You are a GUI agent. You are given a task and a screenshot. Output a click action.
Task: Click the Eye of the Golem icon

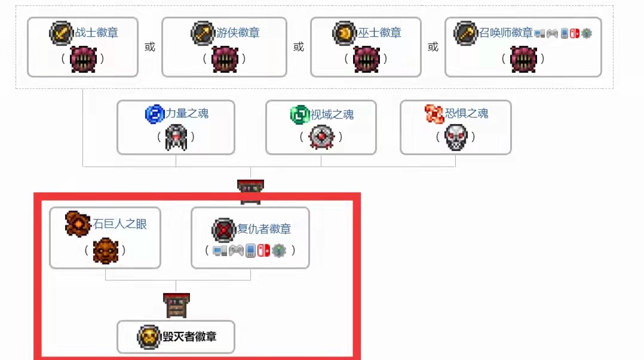pyautogui.click(x=78, y=224)
